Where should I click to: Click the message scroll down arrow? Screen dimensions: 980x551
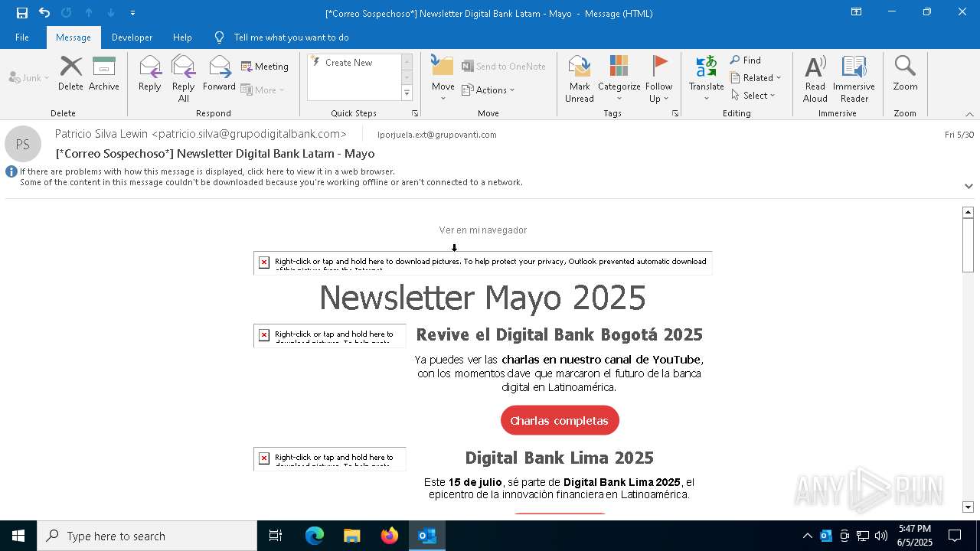pos(968,507)
